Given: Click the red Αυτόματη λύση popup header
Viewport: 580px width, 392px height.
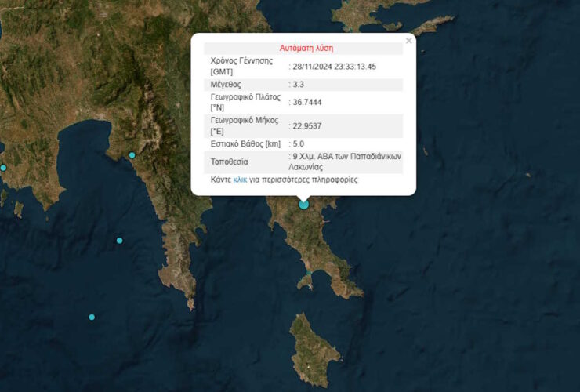Looking at the screenshot, I should point(306,48).
